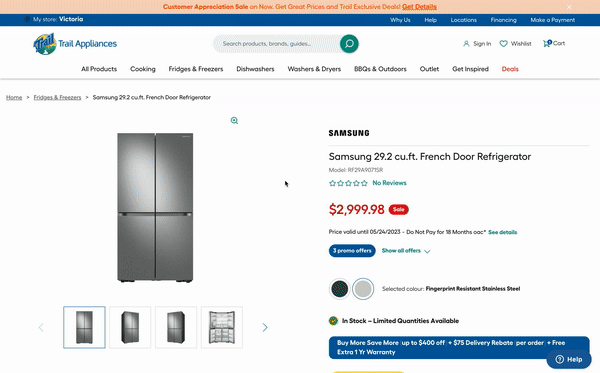Click the green search magnifier button
Screen dimensions: 600x373
[x=349, y=44]
